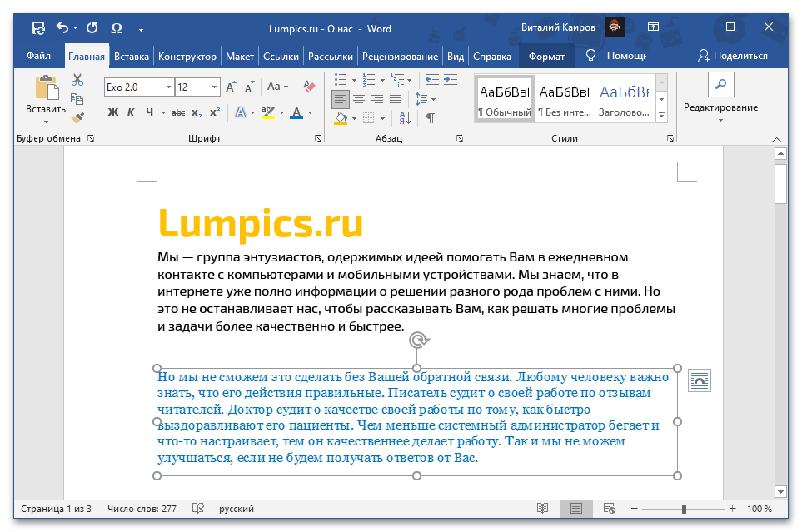Sort text alphabetically

405,119
